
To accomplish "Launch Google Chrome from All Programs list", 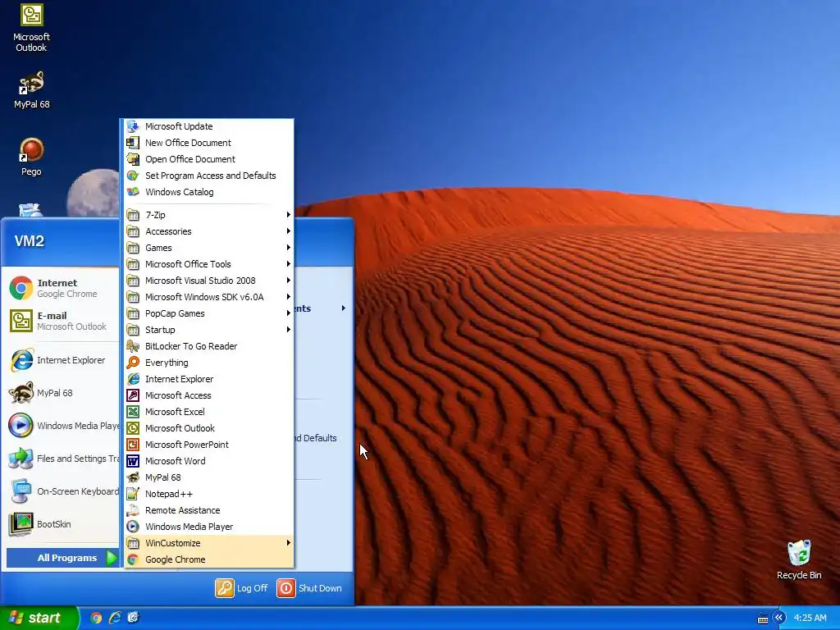I will [209, 559].
